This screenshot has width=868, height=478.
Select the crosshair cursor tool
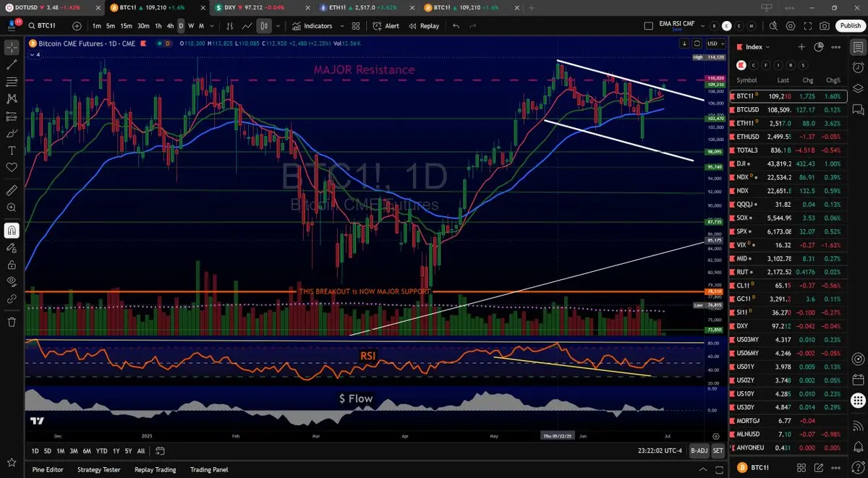click(12, 48)
